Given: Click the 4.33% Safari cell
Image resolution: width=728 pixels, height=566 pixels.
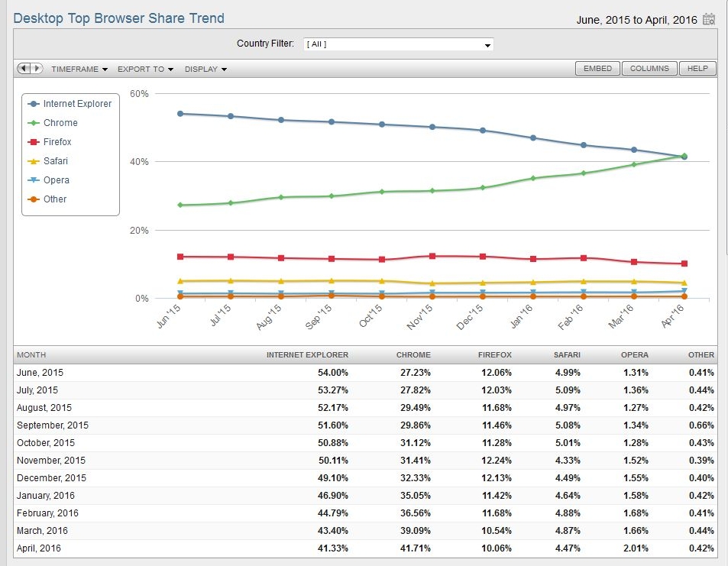Looking at the screenshot, I should coord(568,461).
